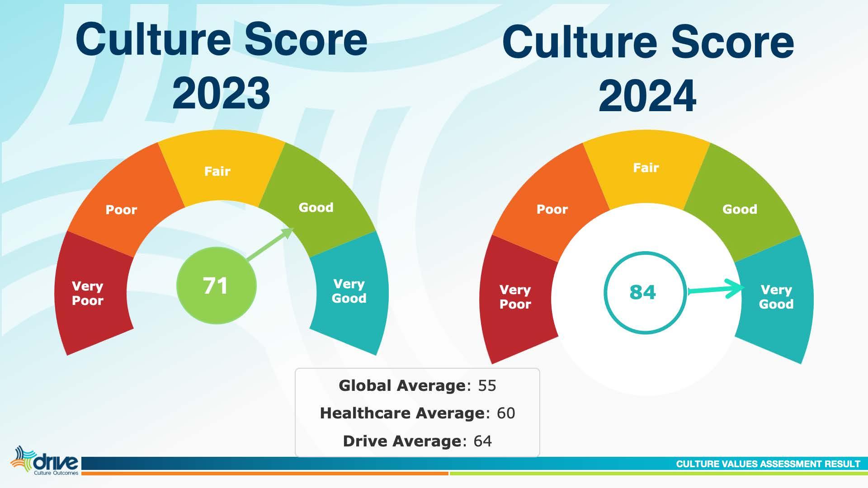Click the teal-outlined 84 score circle

(645, 292)
